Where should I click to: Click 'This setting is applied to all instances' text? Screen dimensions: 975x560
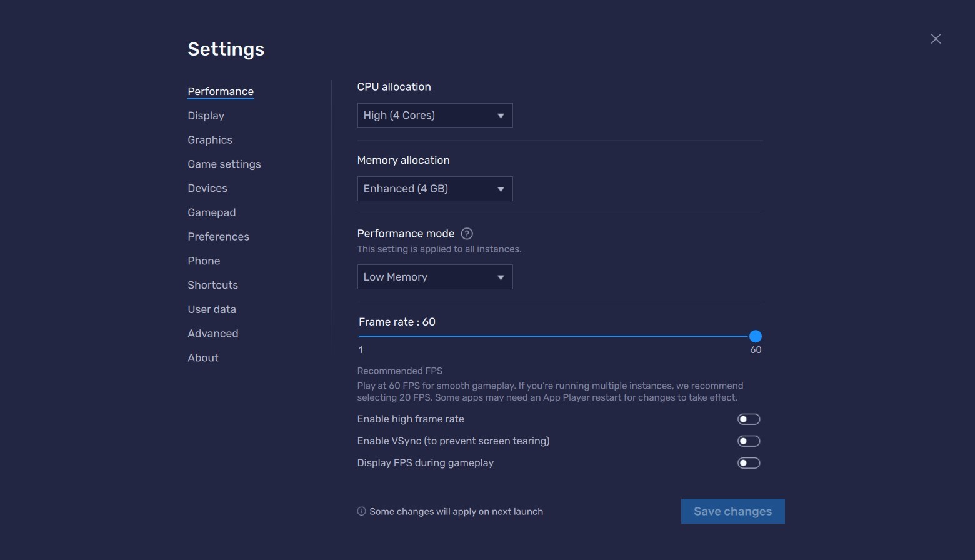point(439,249)
